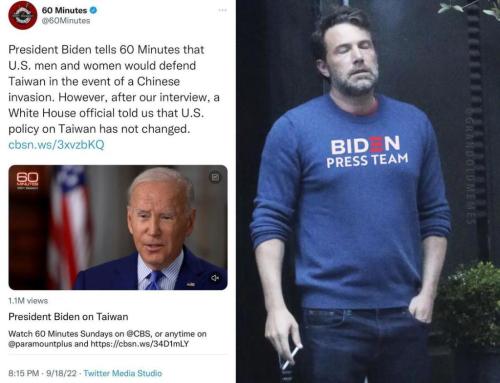Click the @paramountplus mention
This screenshot has width=500, height=383.
click(x=40, y=344)
